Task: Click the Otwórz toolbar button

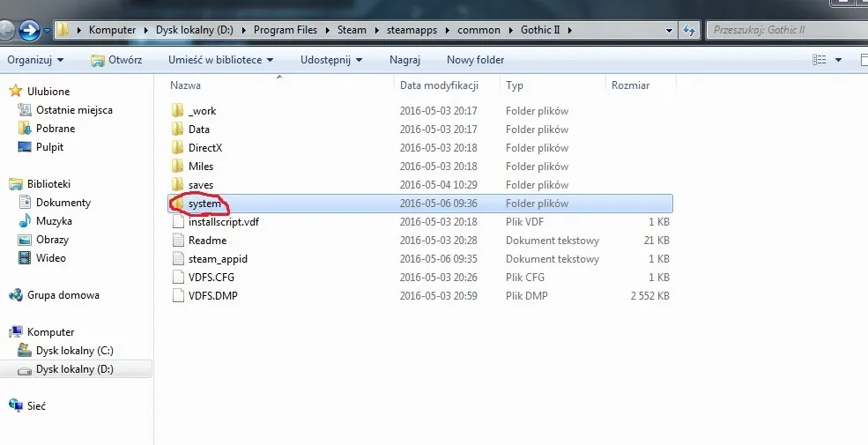Action: pyautogui.click(x=116, y=60)
